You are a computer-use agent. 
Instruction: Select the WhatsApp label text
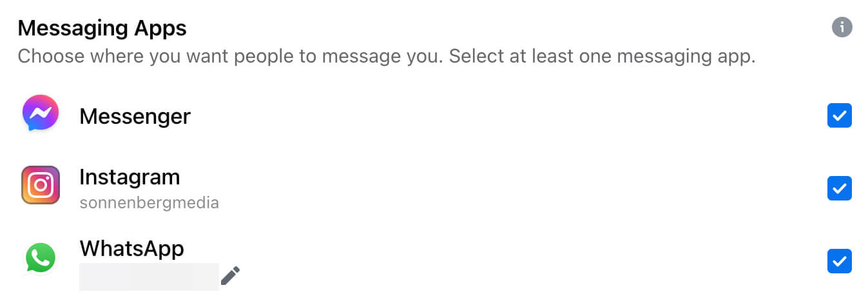(x=131, y=249)
